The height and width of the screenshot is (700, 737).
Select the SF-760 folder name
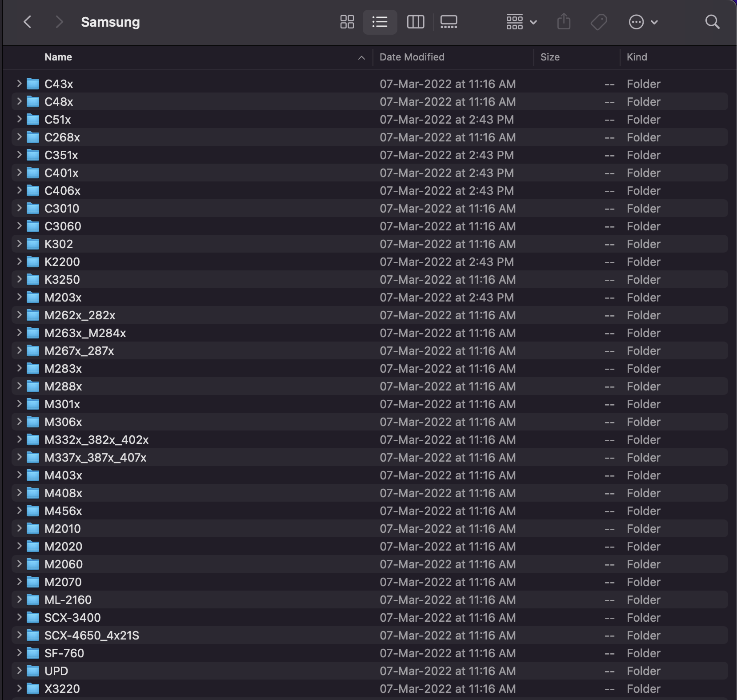(64, 653)
